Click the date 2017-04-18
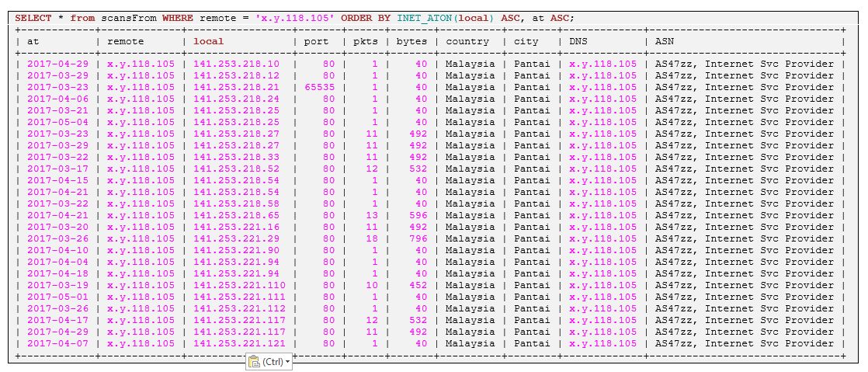The width and height of the screenshot is (868, 372). pyautogui.click(x=57, y=273)
